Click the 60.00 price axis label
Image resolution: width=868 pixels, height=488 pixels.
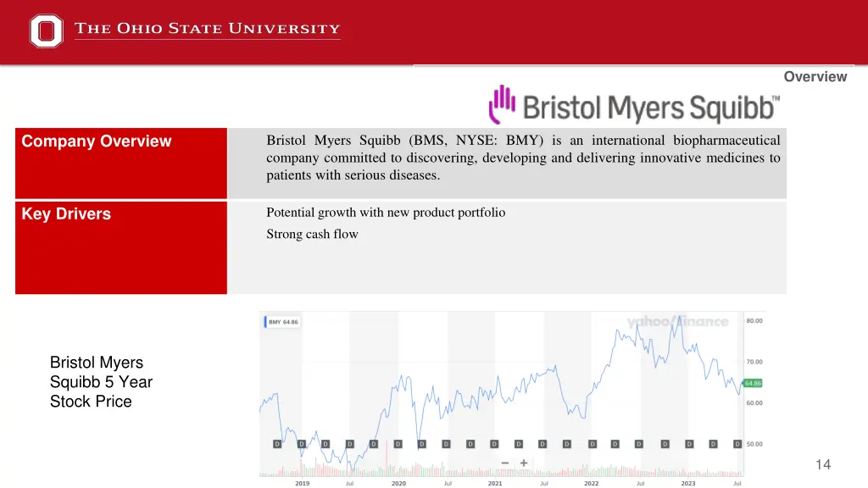tap(754, 402)
